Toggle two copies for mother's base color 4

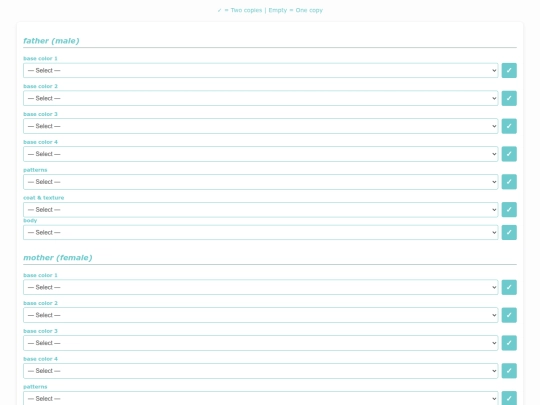pos(509,371)
